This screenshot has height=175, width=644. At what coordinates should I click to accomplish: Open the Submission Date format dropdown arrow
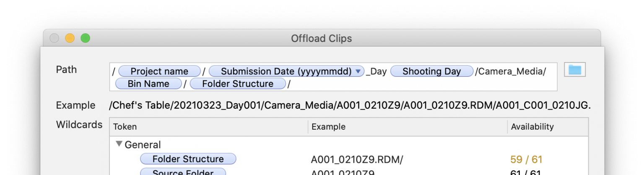coord(358,71)
